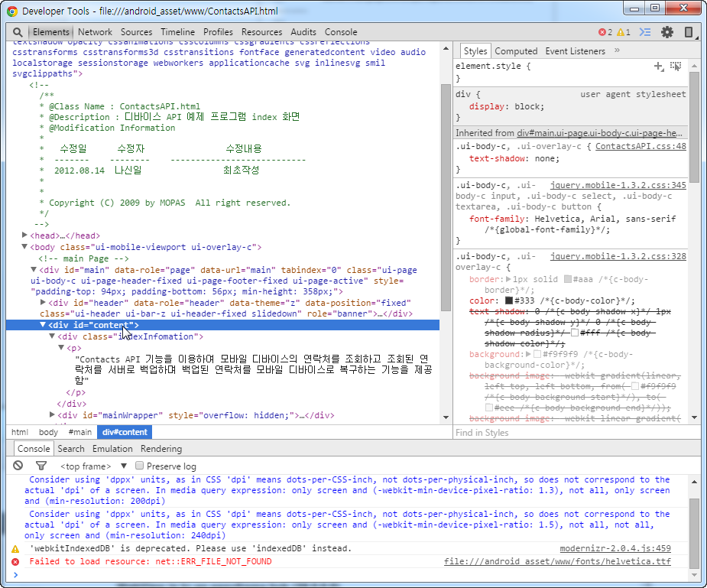Click the red error count icon
707x588 pixels.
tap(601, 32)
